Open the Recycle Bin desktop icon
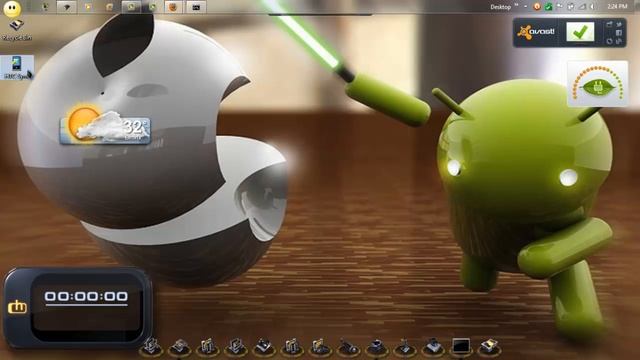 click(x=16, y=29)
